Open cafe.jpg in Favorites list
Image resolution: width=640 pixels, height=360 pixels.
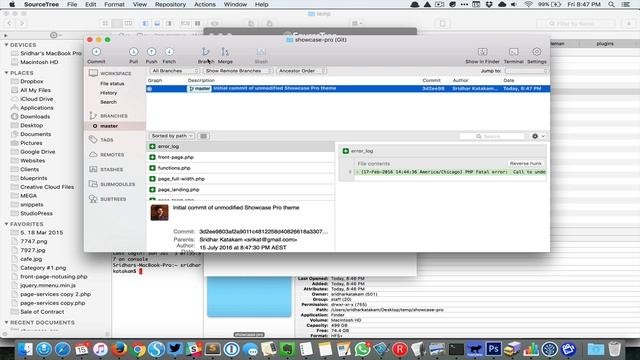coord(31,259)
